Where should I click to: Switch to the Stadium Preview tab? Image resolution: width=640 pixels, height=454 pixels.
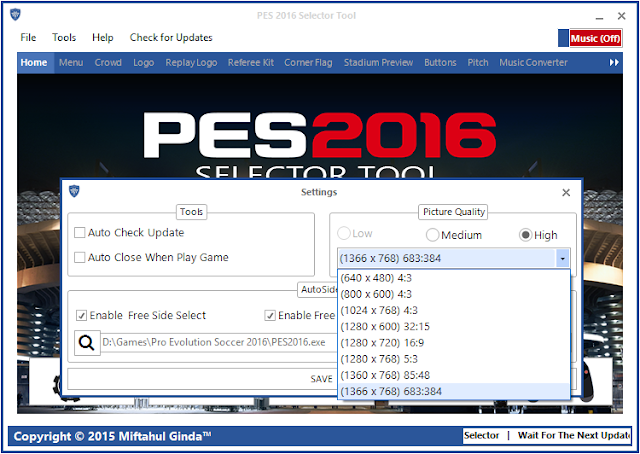(x=378, y=62)
